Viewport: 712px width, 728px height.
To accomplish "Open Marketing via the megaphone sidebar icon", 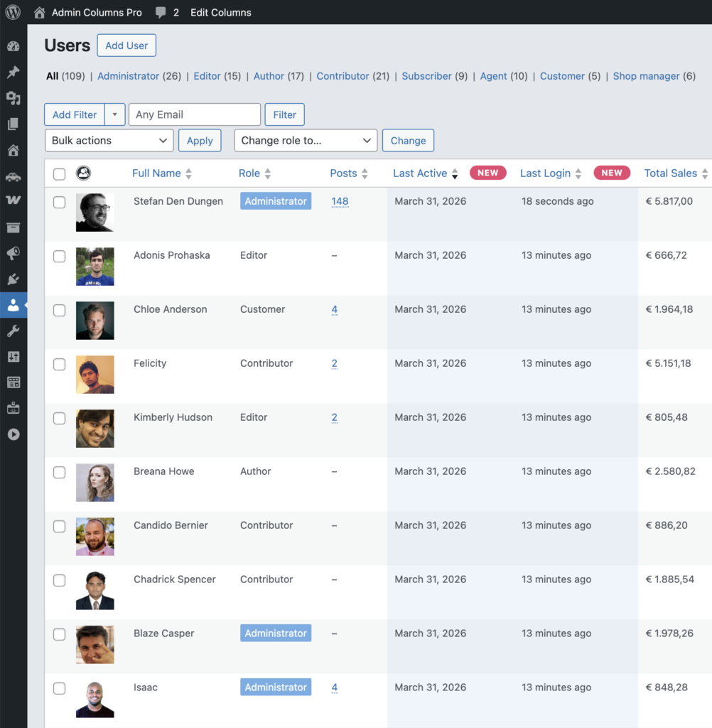I will click(13, 254).
